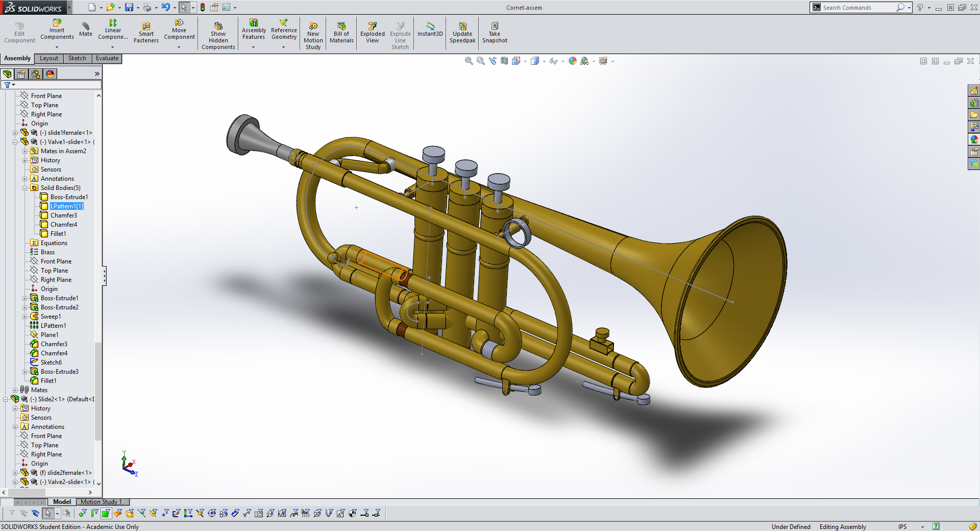Click the Insert Components tool
This screenshot has height=531, width=980.
57,30
